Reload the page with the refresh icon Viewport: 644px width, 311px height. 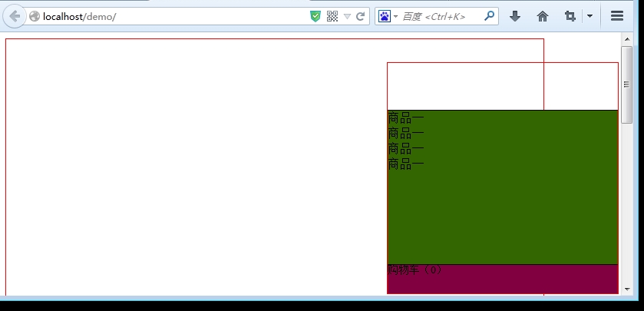pyautogui.click(x=360, y=16)
